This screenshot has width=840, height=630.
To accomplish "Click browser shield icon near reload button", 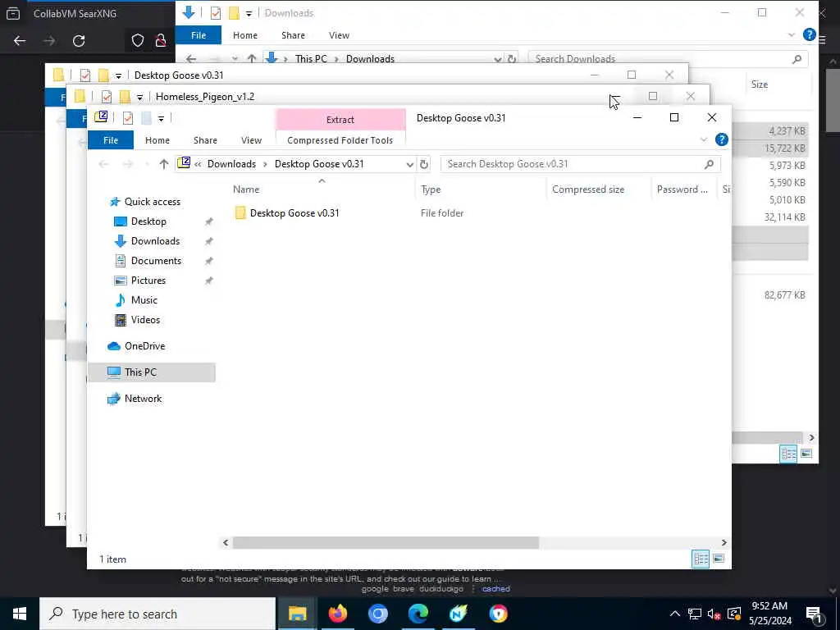I will pyautogui.click(x=138, y=41).
